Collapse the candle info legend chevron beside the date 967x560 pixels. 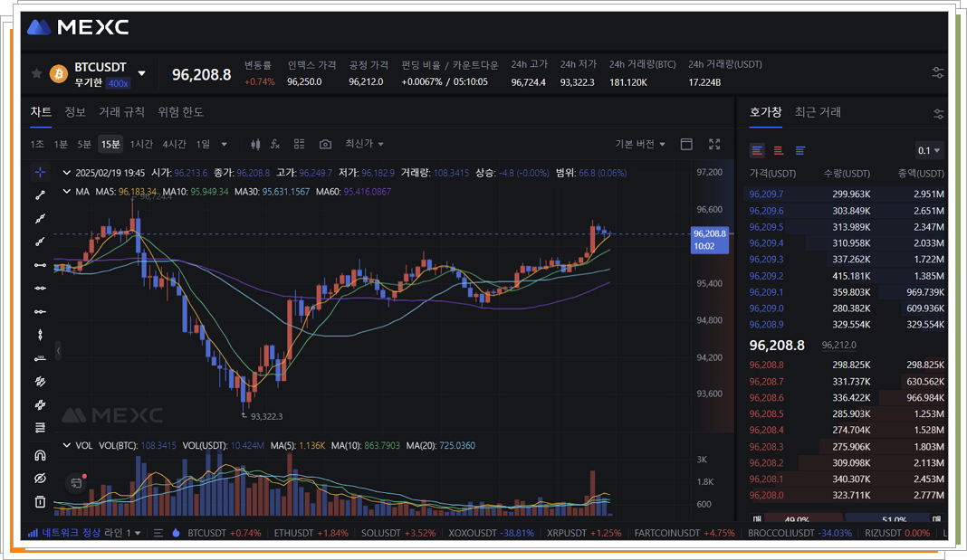pyautogui.click(x=67, y=173)
